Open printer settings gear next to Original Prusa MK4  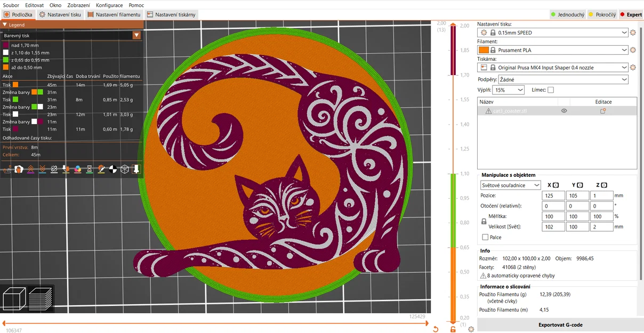click(x=633, y=68)
